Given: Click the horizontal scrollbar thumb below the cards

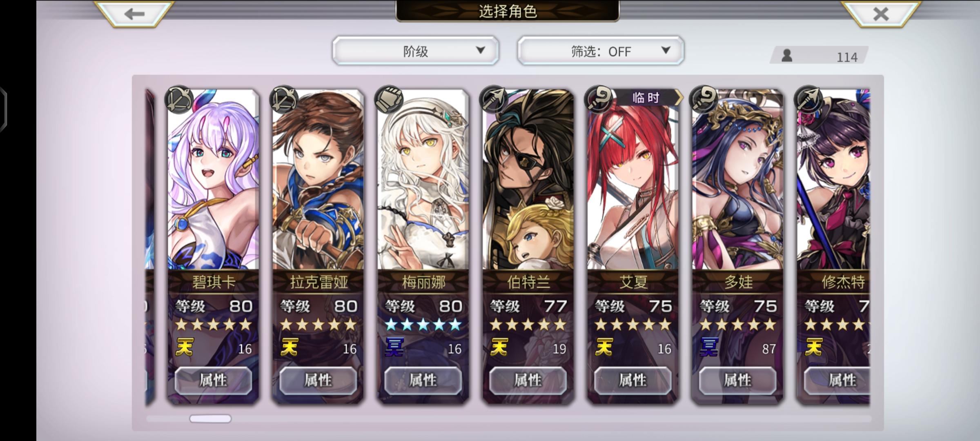Looking at the screenshot, I should pos(210,419).
